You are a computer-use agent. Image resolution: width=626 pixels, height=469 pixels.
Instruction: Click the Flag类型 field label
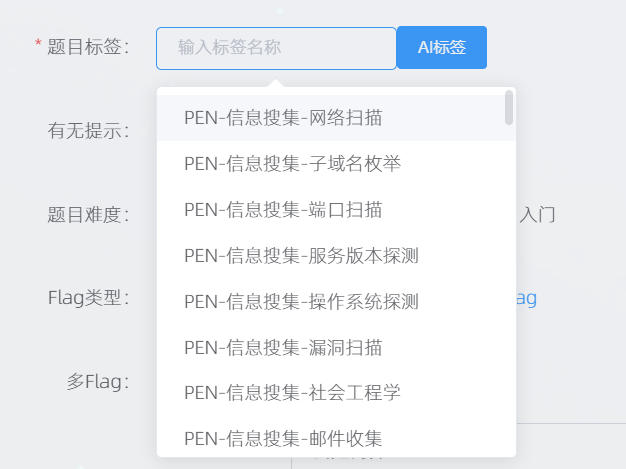coord(88,298)
